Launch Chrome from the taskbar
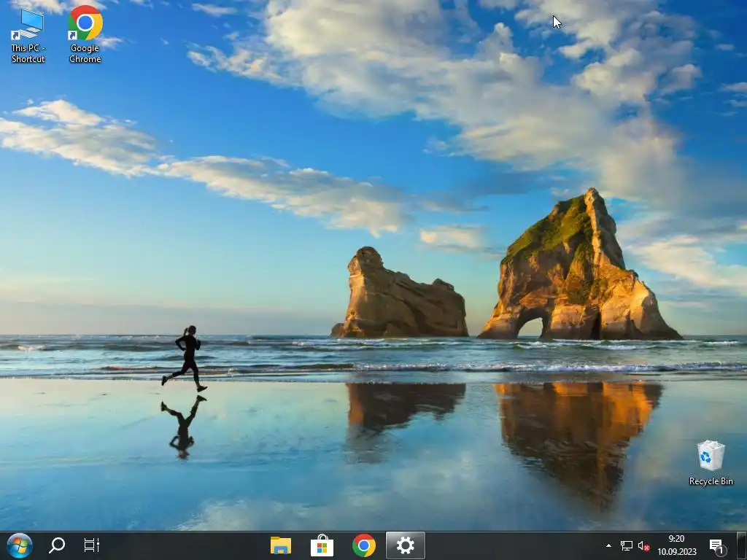Screen dimensions: 747x560 coord(363,545)
